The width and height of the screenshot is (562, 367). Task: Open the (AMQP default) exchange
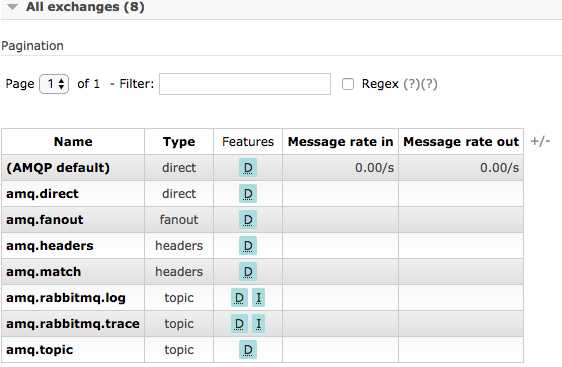point(58,168)
